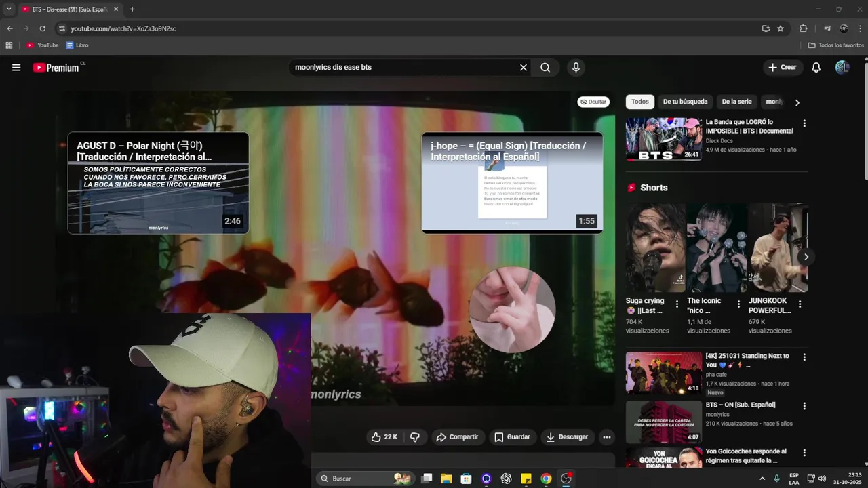Bookmark this page with the star

pos(781,28)
